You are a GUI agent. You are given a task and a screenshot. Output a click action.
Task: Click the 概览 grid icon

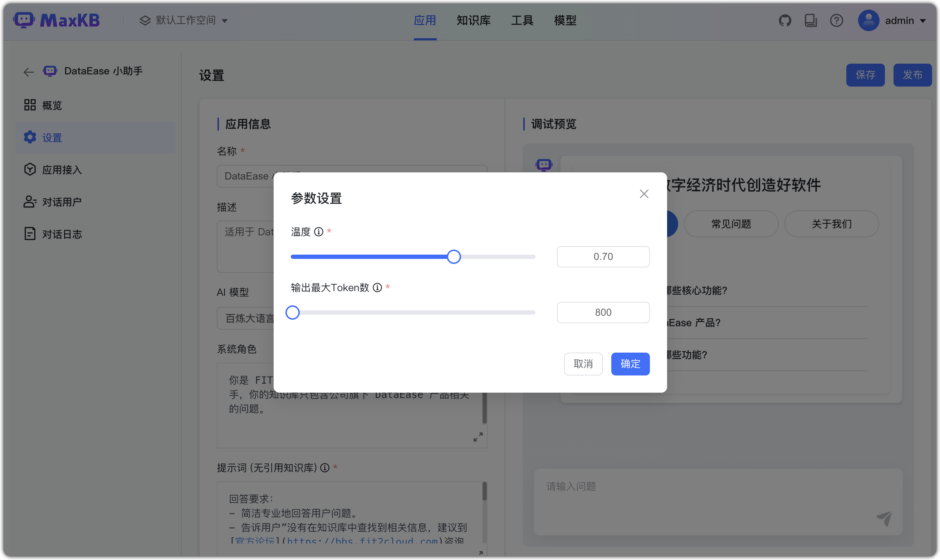(30, 105)
